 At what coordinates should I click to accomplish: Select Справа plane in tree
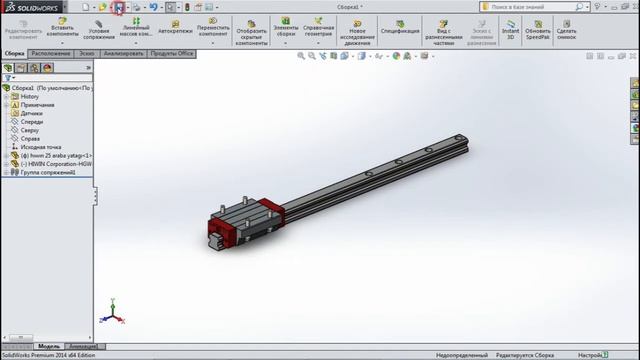[x=30, y=139]
